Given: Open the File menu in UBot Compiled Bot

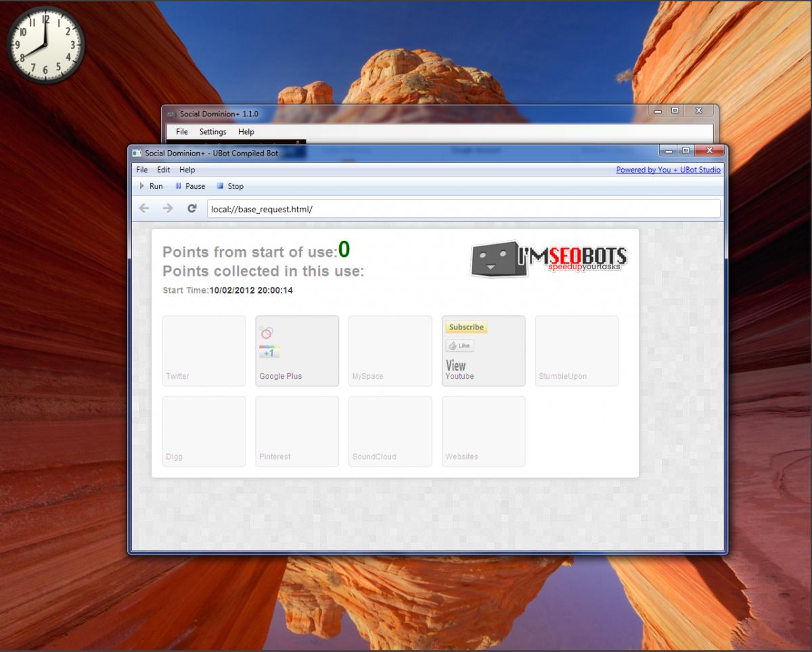Looking at the screenshot, I should 141,170.
